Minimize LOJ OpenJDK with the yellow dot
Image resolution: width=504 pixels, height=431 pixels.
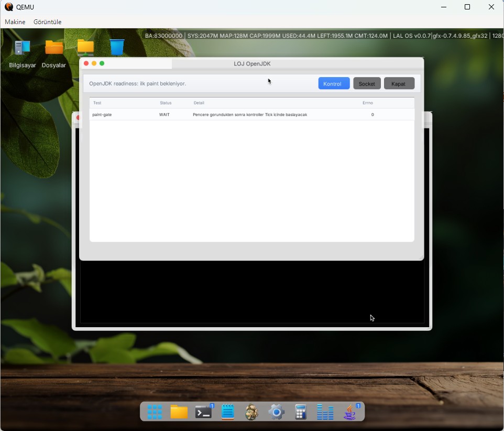[x=94, y=63]
